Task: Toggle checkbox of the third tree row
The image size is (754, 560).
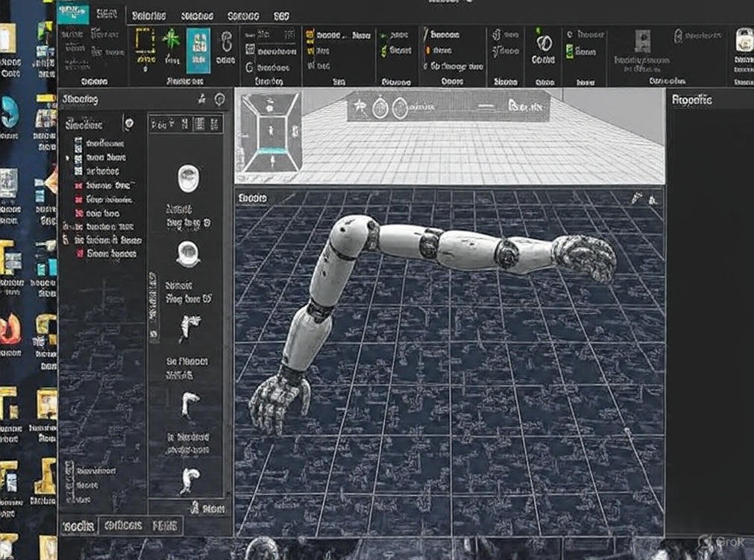Action: [x=78, y=171]
